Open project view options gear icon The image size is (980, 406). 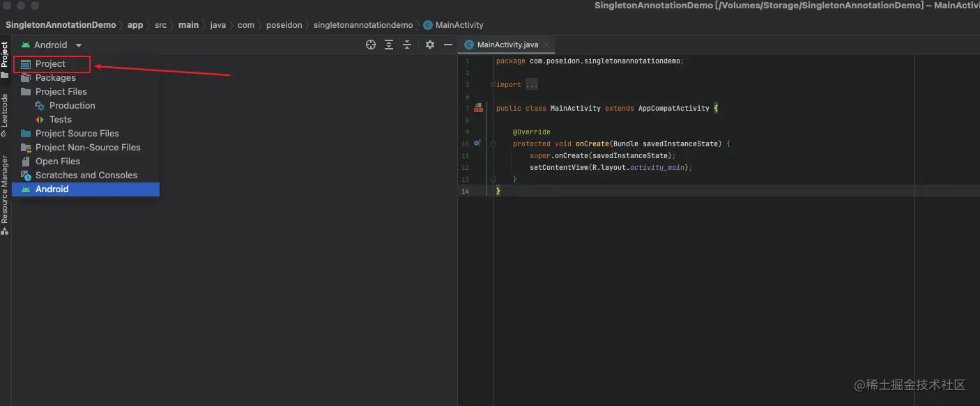(x=430, y=45)
